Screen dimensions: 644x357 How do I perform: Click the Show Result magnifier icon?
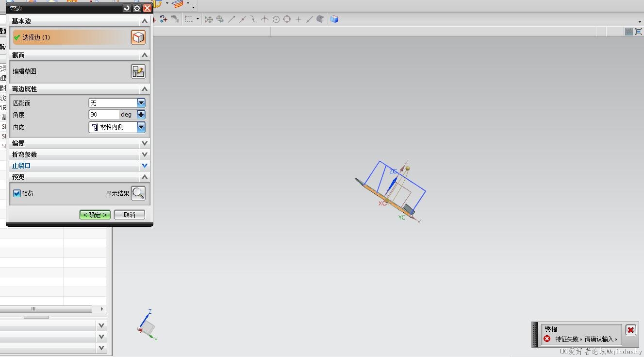click(138, 193)
